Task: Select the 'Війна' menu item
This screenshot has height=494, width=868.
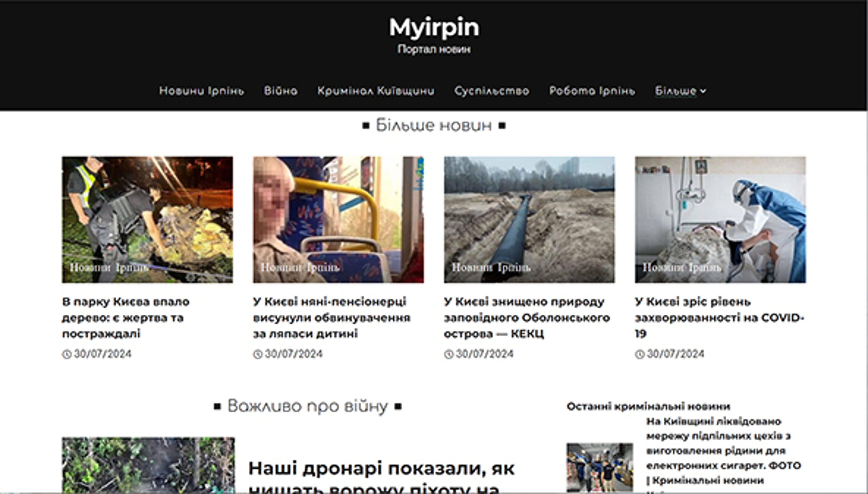Action: click(x=280, y=91)
